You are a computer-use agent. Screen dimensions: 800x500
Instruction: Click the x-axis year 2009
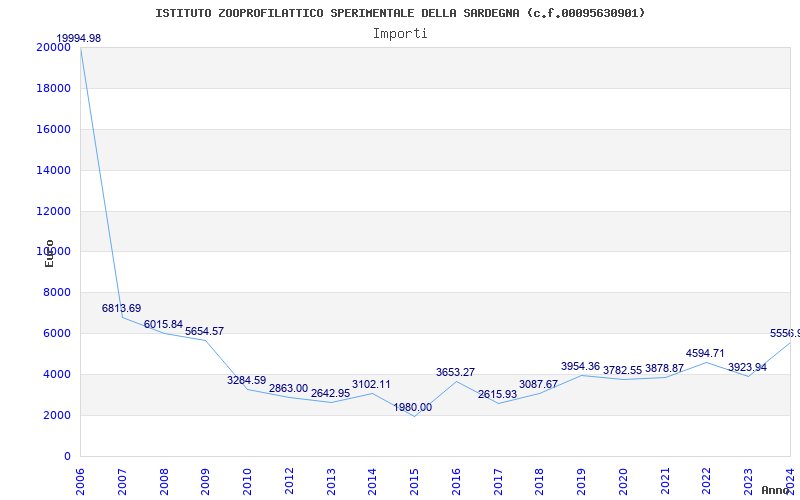(x=206, y=482)
